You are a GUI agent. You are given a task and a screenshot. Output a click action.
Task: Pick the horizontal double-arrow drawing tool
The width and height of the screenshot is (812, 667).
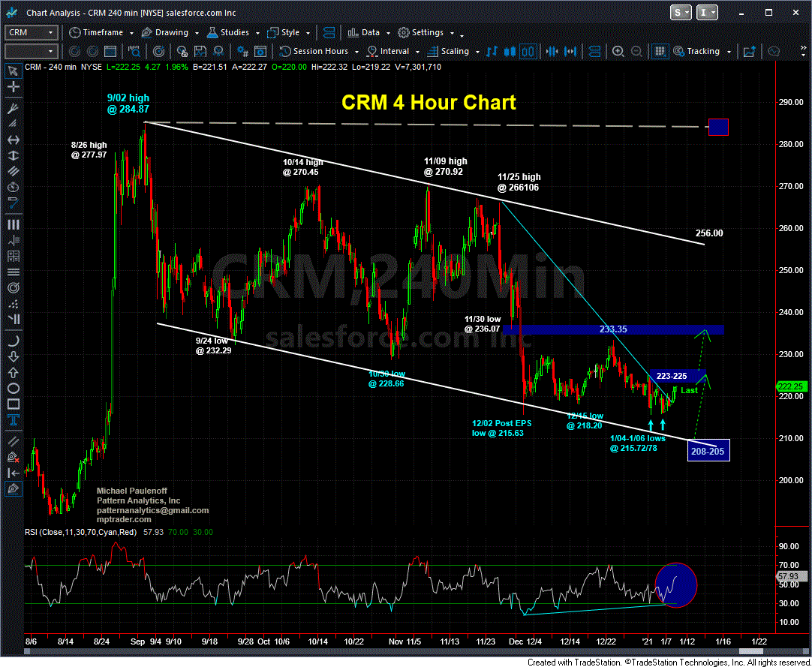[14, 140]
